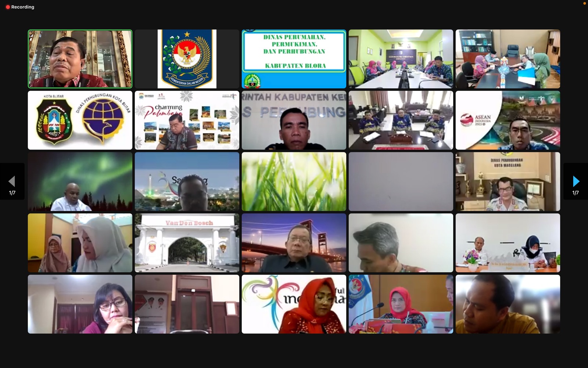The height and width of the screenshot is (368, 588).
Task: Select the Kabupaten Blora title card tile
Action: tap(294, 59)
